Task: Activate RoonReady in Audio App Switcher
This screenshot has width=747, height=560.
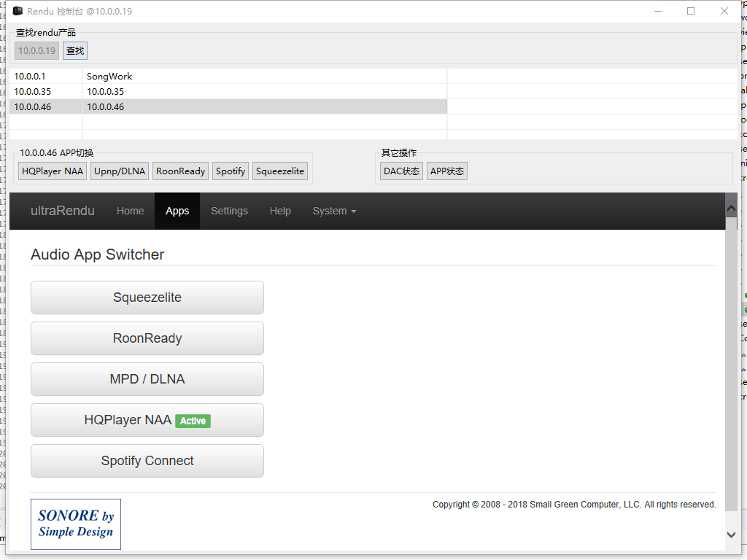Action: point(147,338)
